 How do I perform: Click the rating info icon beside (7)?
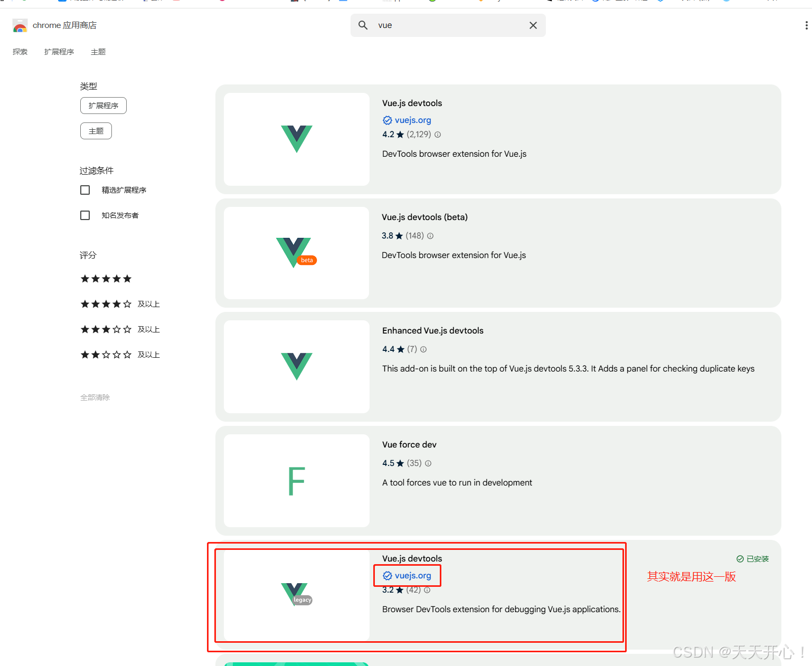click(x=423, y=349)
